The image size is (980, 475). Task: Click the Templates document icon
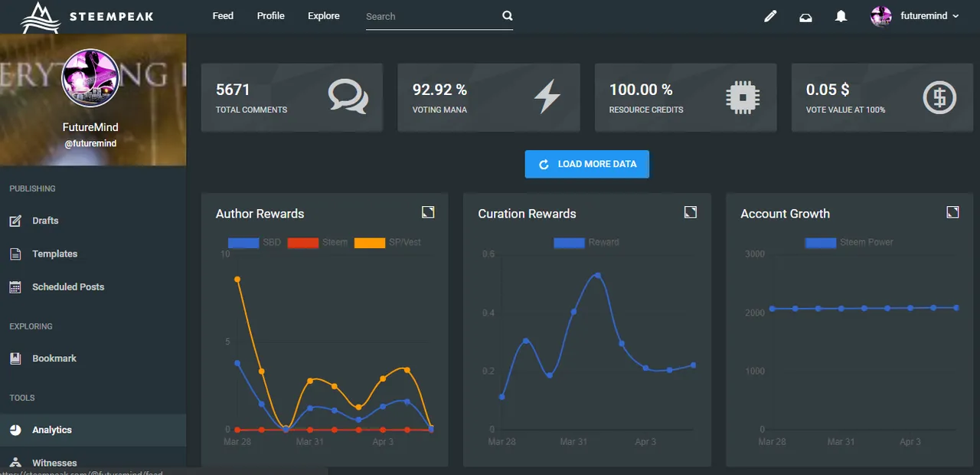[x=15, y=254]
